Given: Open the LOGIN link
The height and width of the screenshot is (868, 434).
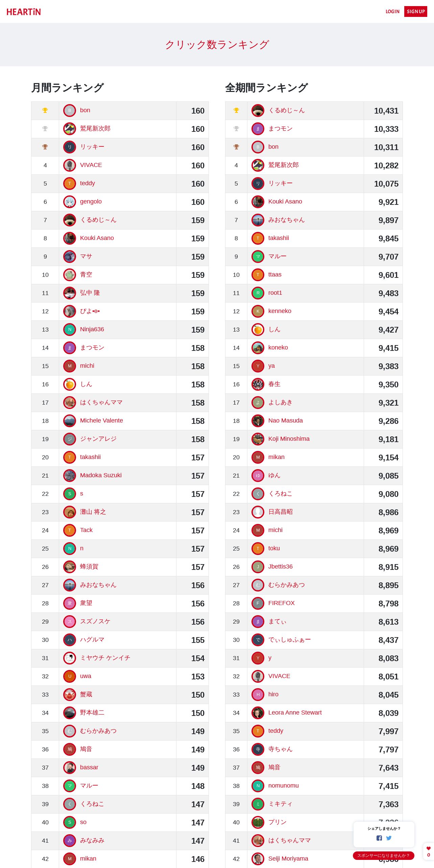Looking at the screenshot, I should pos(392,11).
